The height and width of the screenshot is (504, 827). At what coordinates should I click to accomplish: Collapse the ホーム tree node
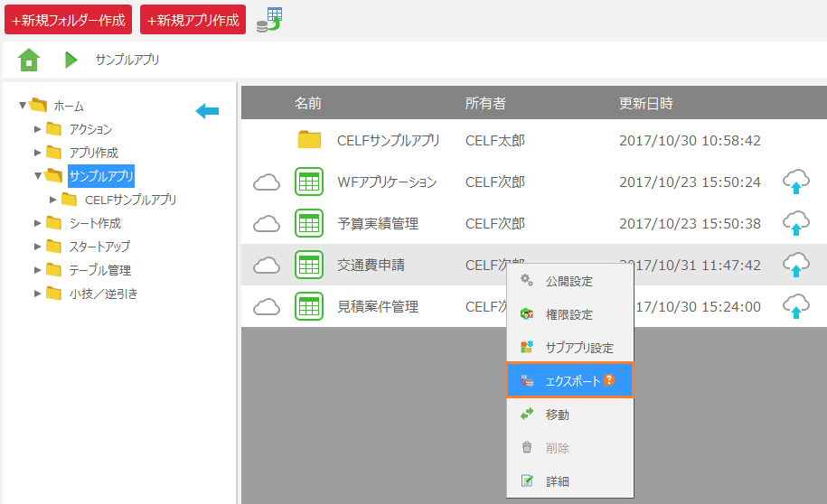coord(23,106)
